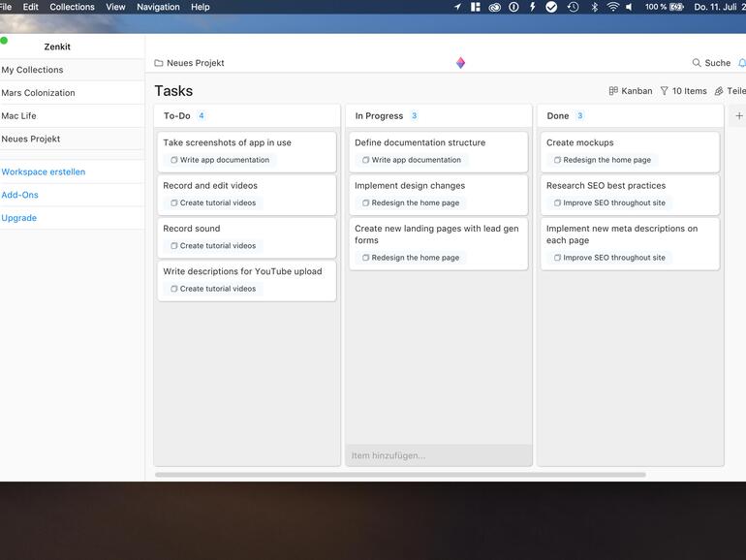Open the Navigation menu

[159, 7]
